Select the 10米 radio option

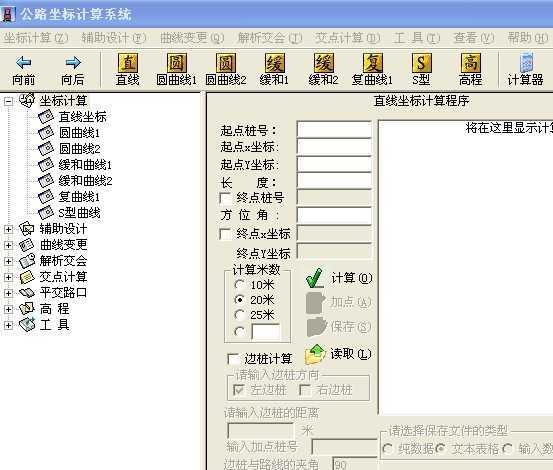[239, 285]
